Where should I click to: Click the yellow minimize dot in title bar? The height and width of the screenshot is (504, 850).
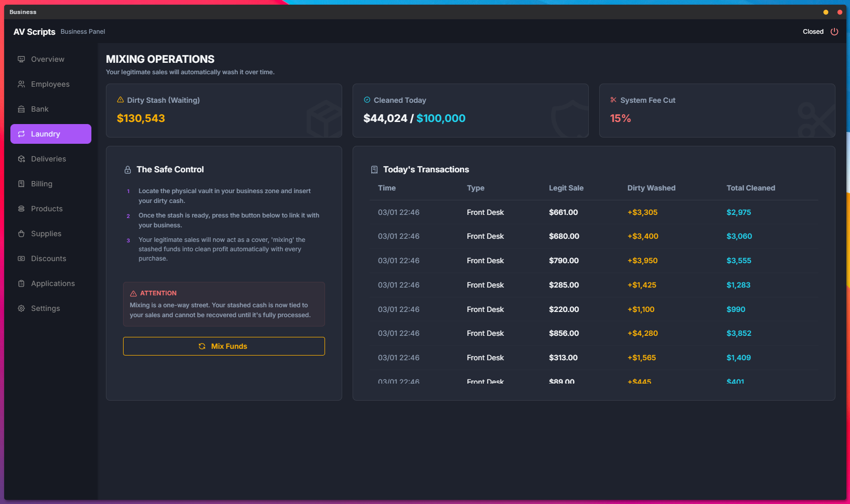click(826, 12)
